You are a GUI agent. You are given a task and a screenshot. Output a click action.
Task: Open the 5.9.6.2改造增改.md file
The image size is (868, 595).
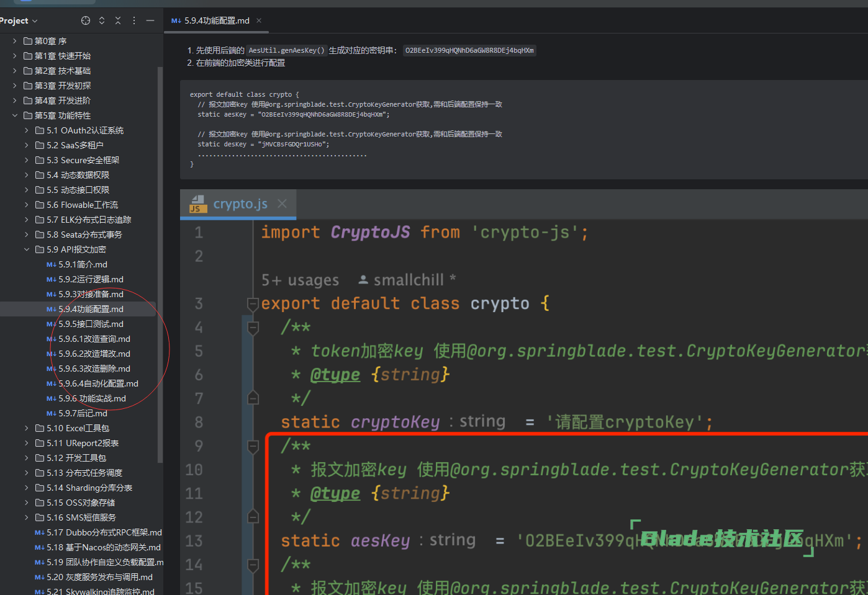89,354
